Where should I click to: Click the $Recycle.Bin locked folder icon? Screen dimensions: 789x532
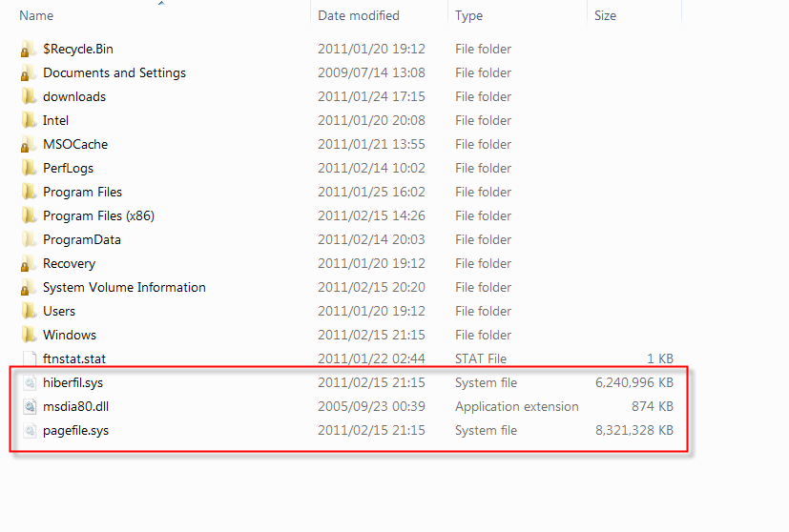click(29, 49)
